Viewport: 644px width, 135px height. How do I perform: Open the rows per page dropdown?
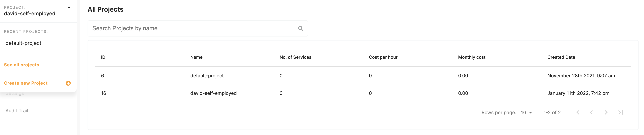[527, 113]
